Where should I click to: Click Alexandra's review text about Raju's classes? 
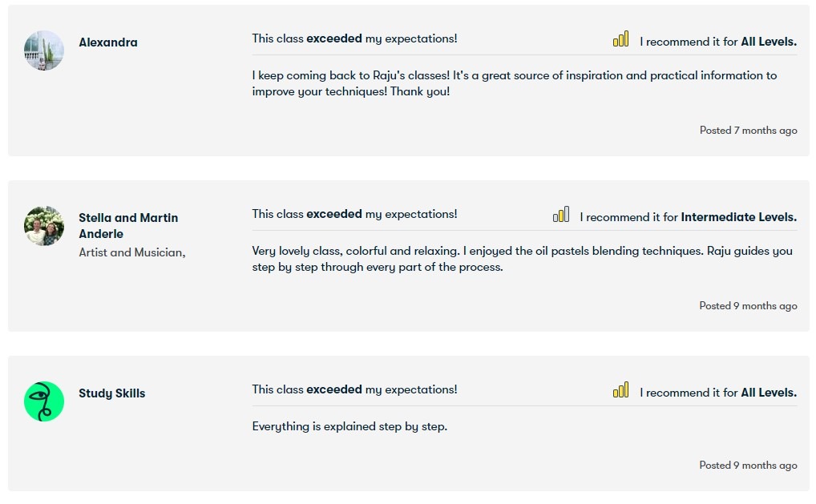[x=514, y=83]
